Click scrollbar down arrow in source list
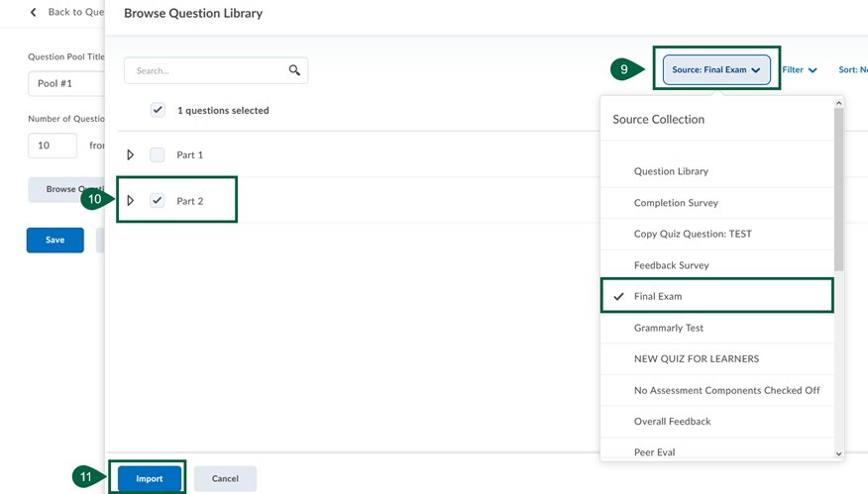Viewport: 868px width, 494px height. click(839, 453)
